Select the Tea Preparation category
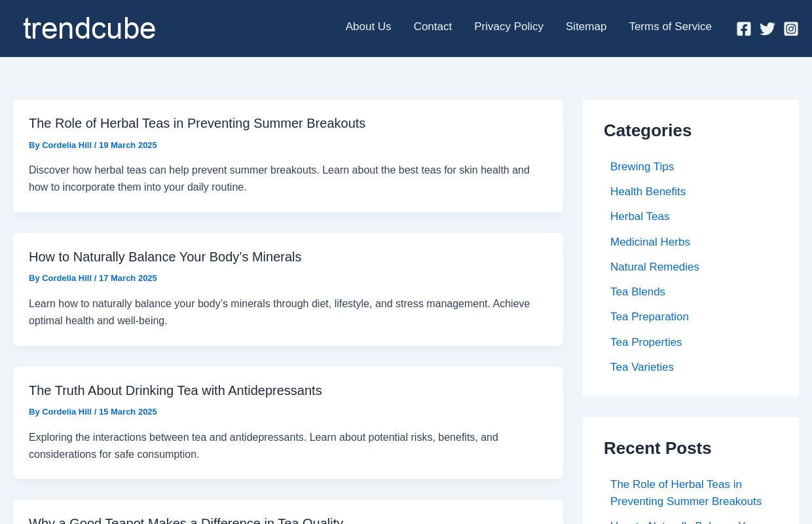The image size is (812, 524). click(x=650, y=317)
